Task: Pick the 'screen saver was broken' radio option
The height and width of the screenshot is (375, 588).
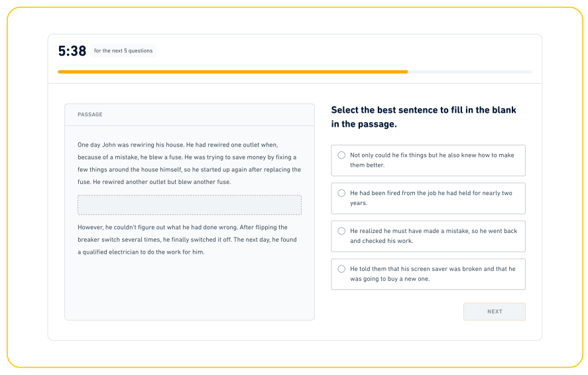Action: (x=341, y=269)
